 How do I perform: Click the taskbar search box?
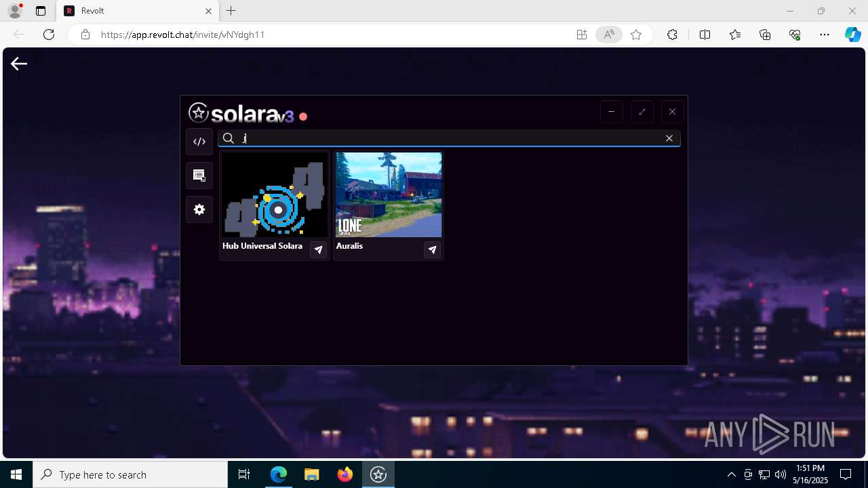(x=130, y=474)
